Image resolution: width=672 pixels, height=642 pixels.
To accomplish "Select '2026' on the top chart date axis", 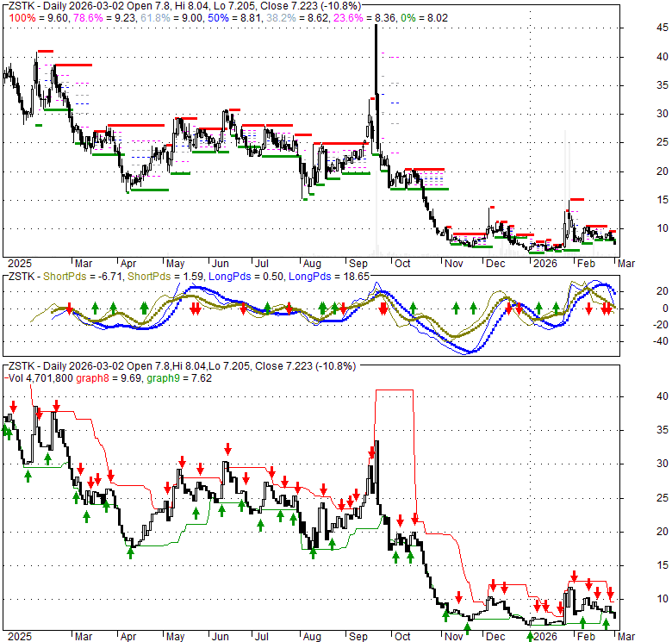I will [544, 264].
